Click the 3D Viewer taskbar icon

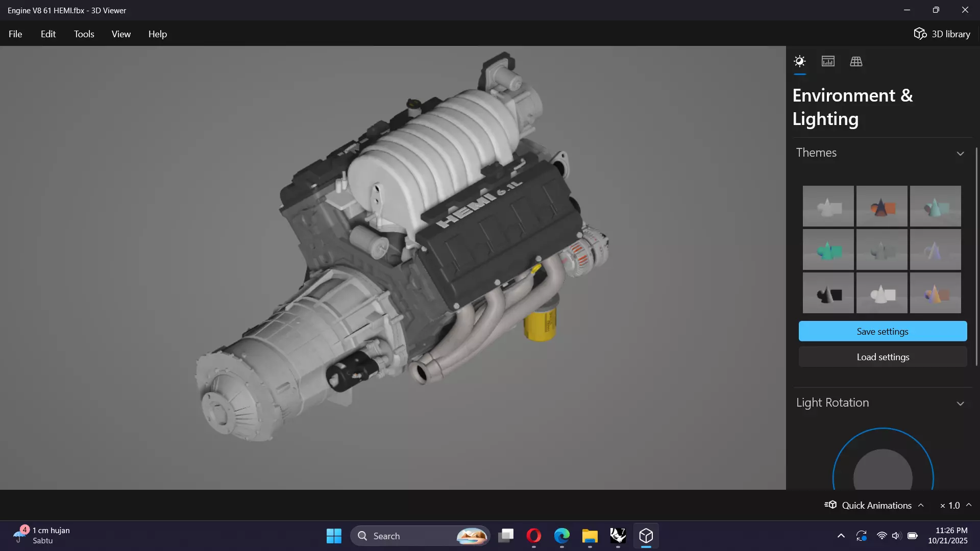646,536
